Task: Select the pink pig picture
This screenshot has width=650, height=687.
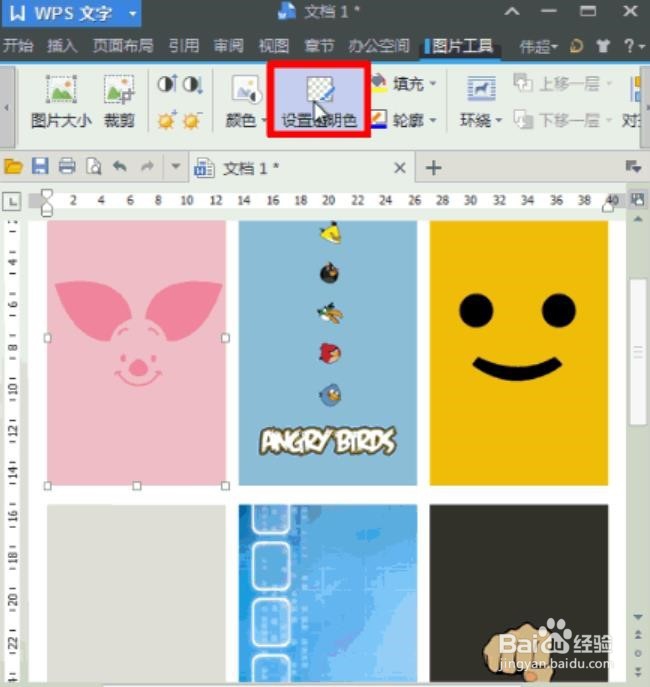Action: click(136, 353)
